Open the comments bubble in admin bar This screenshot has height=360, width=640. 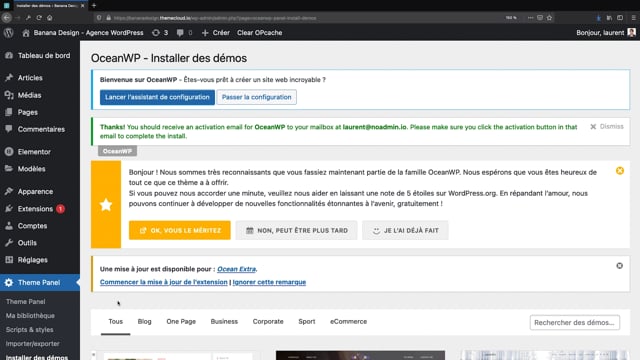(x=184, y=33)
